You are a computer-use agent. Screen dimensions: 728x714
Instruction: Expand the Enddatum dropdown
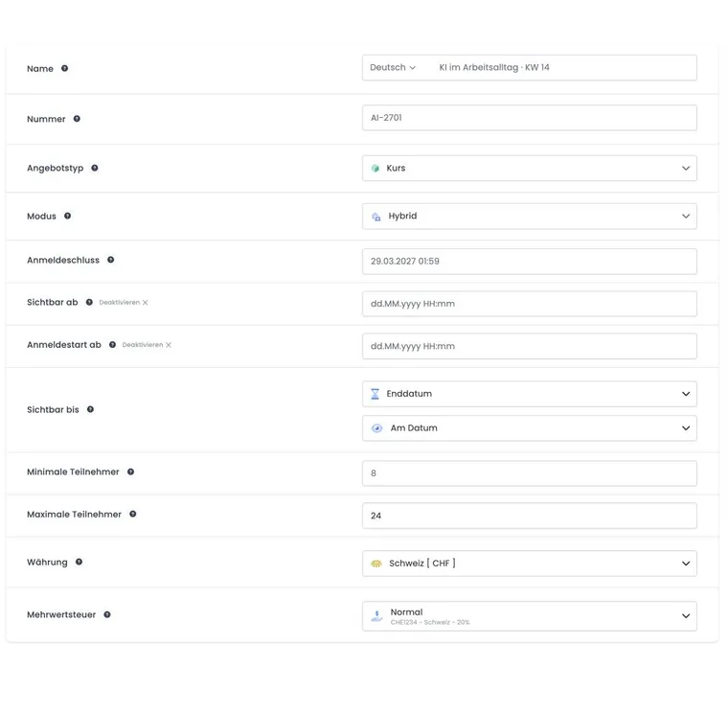click(x=530, y=394)
